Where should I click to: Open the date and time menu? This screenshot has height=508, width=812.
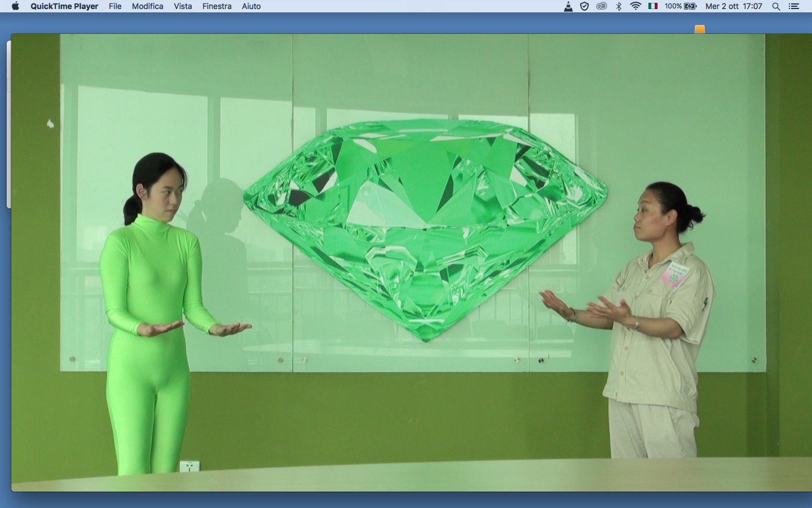click(734, 6)
